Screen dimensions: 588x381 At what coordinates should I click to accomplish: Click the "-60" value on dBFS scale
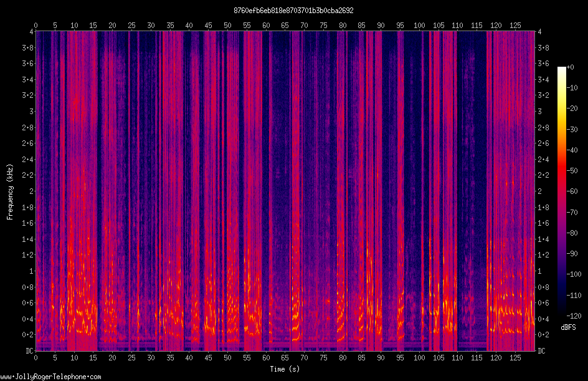[572, 191]
